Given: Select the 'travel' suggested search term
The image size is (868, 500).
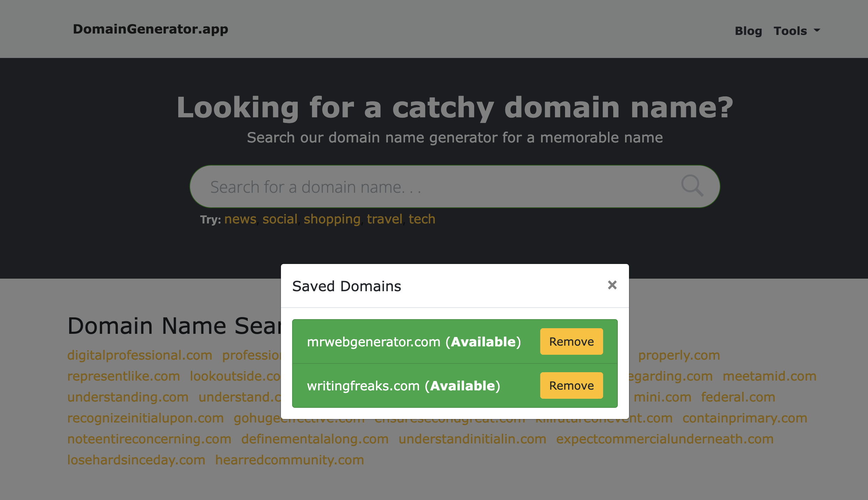Looking at the screenshot, I should coord(385,219).
